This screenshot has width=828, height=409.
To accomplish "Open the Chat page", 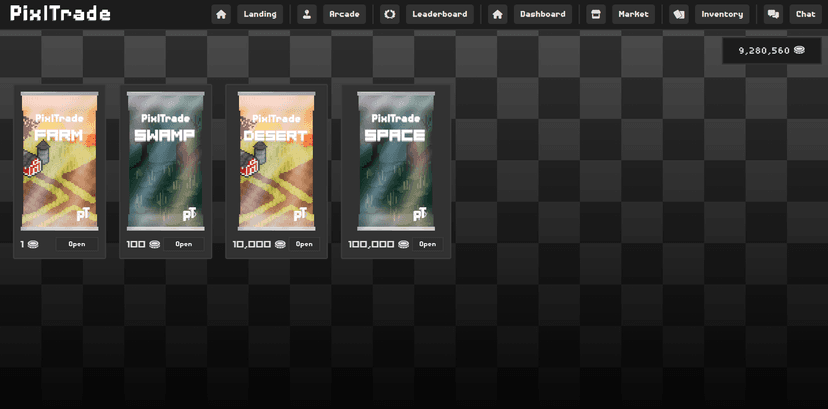I will tap(806, 14).
